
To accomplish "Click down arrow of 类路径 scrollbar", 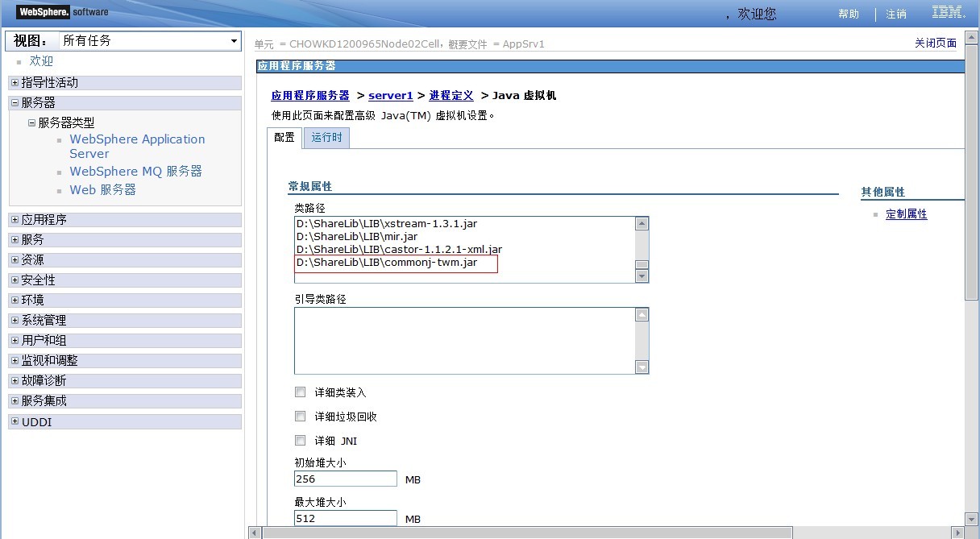I will [642, 276].
